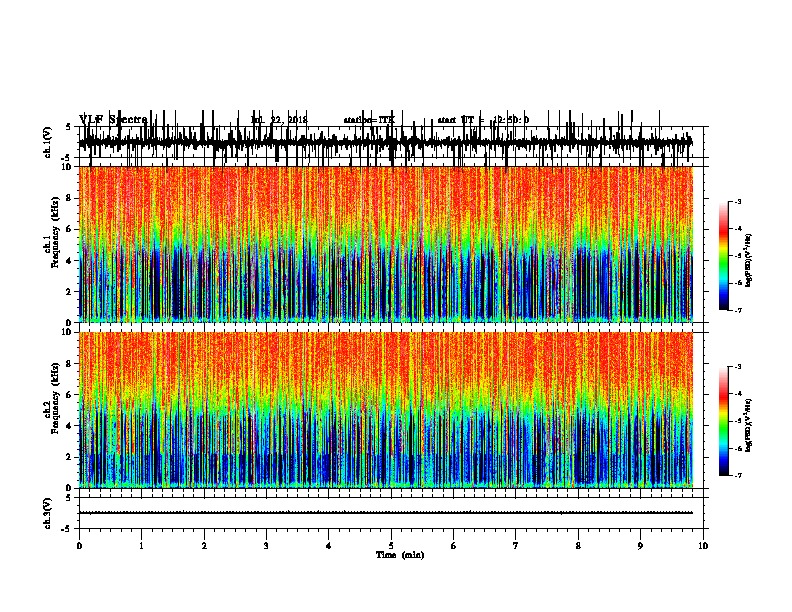Viewport: 792px width, 612px height.
Task: Click the ch.2 color bar log(PSD) label
Action: [749, 425]
